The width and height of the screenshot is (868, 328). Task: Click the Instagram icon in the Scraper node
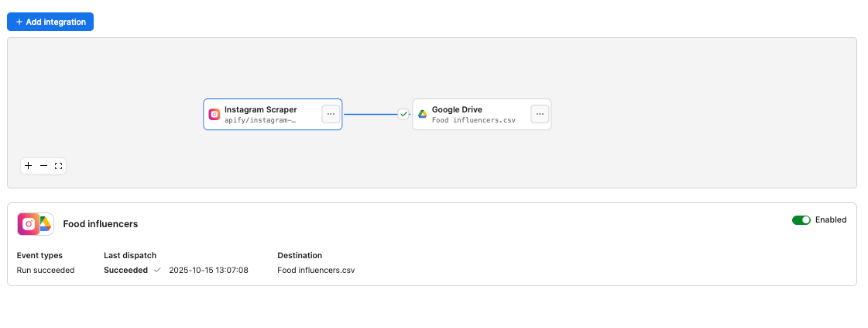point(214,114)
